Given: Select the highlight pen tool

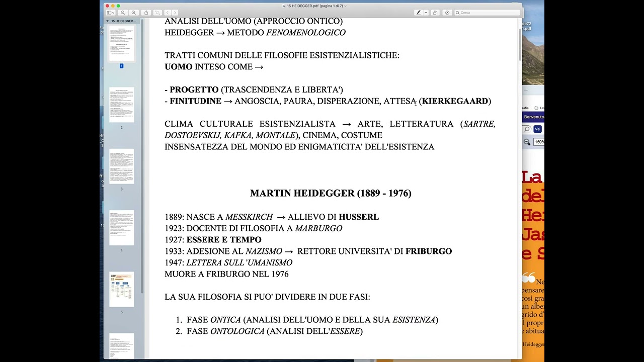Looking at the screenshot, I should coord(418,13).
